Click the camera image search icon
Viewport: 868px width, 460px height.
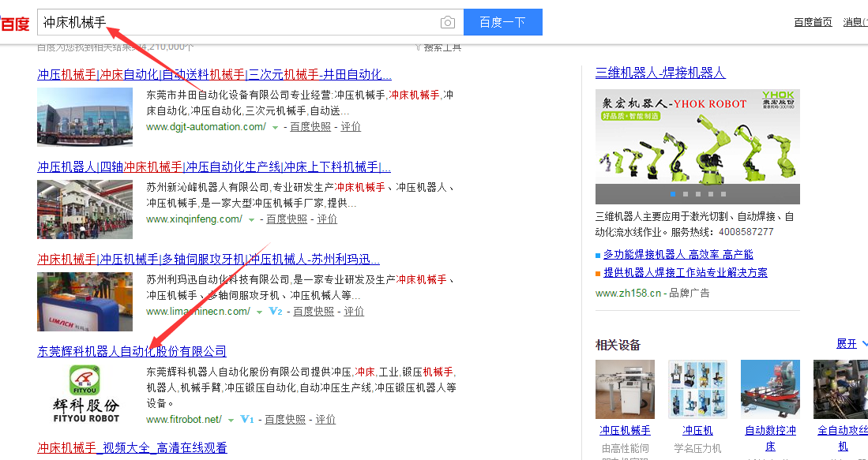click(x=448, y=22)
